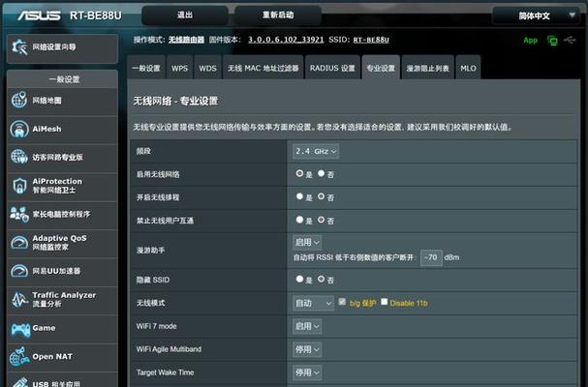The height and width of the screenshot is (387, 588).
Task: Open AiProtection shield icon
Action: 19,186
